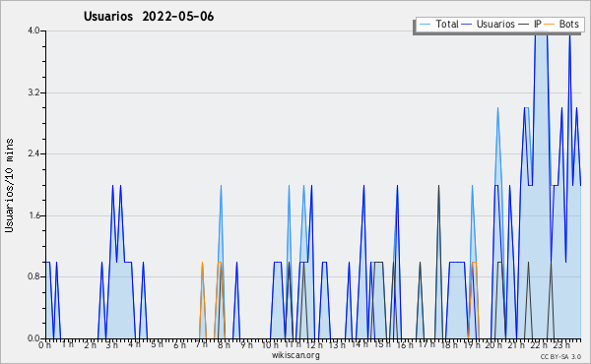This screenshot has height=364, width=591.
Task: Click the dark blue Usuarios legend line
Action: (x=467, y=25)
